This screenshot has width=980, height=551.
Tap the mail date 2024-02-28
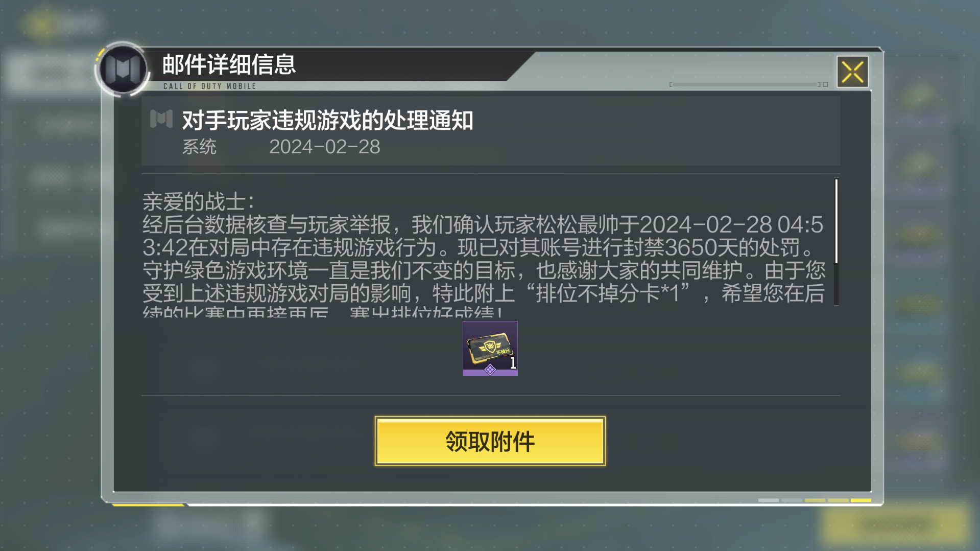[x=324, y=147]
